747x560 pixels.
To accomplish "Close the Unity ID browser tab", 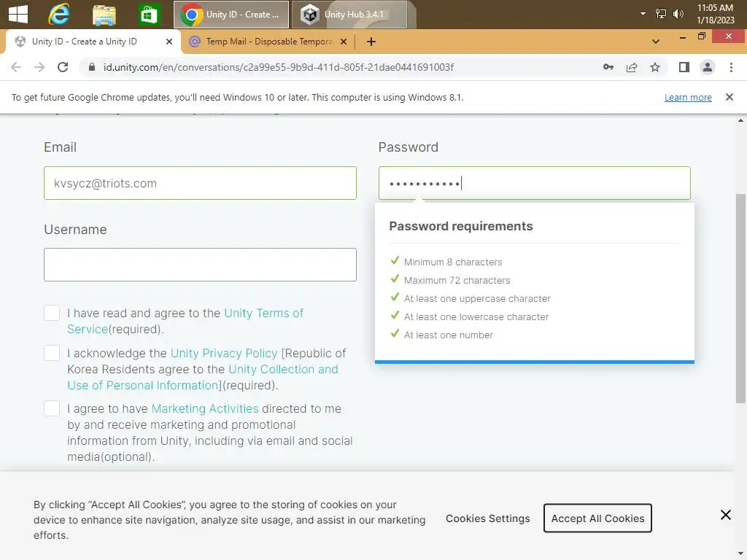I will (169, 42).
